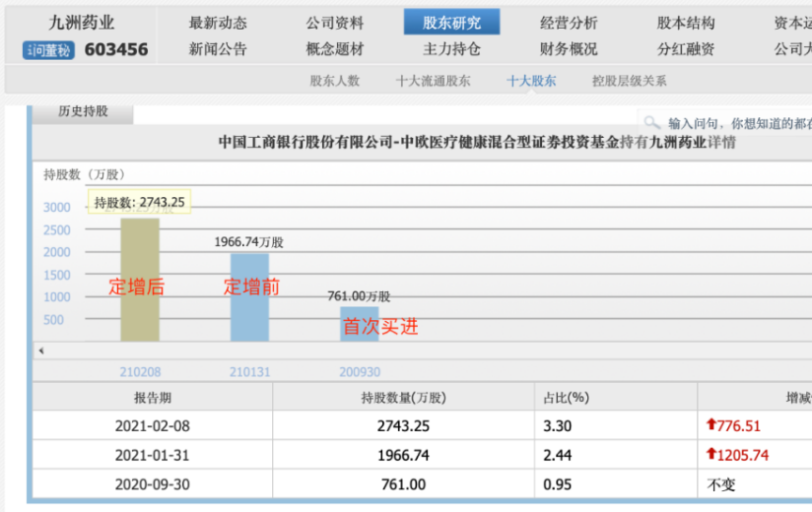Click the 不变 change cell
This screenshot has height=512, width=812.
point(721,484)
